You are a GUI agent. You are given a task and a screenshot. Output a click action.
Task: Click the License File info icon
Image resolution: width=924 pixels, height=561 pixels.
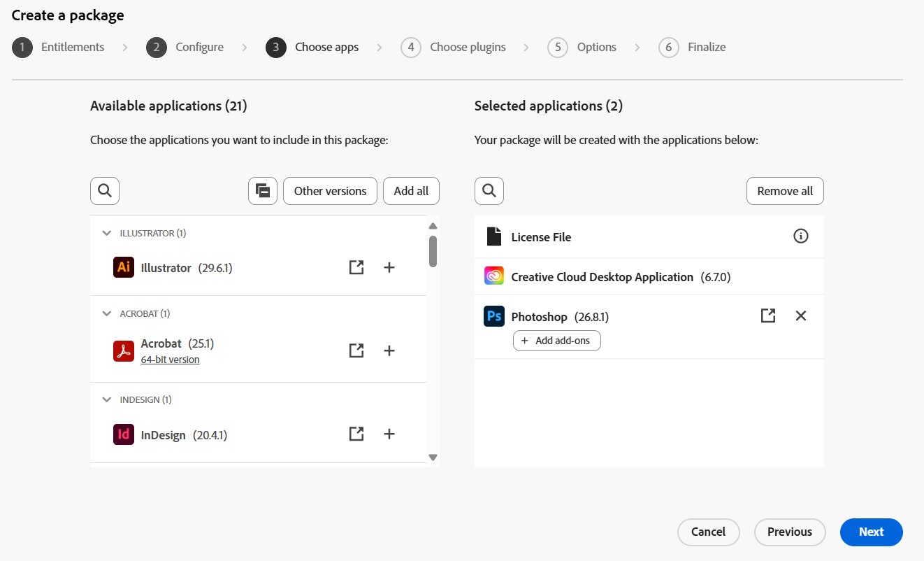click(x=801, y=236)
